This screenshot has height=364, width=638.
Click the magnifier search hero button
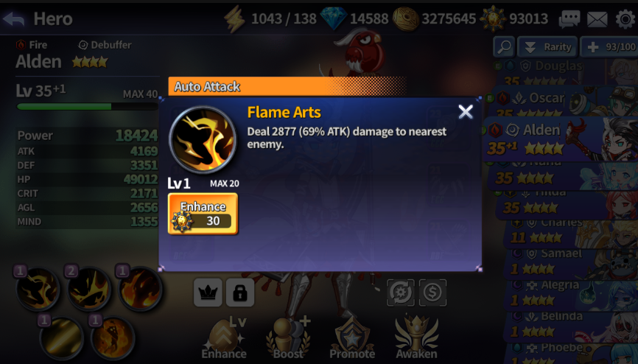(504, 47)
